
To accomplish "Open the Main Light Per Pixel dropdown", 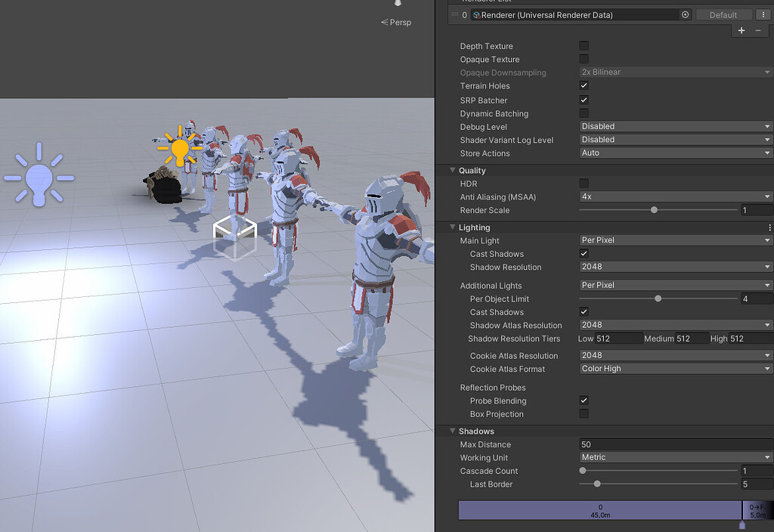I will point(675,240).
